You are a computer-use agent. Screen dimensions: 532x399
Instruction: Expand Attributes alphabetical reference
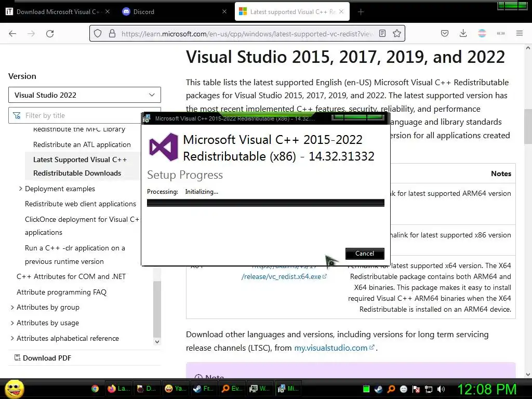coord(12,339)
